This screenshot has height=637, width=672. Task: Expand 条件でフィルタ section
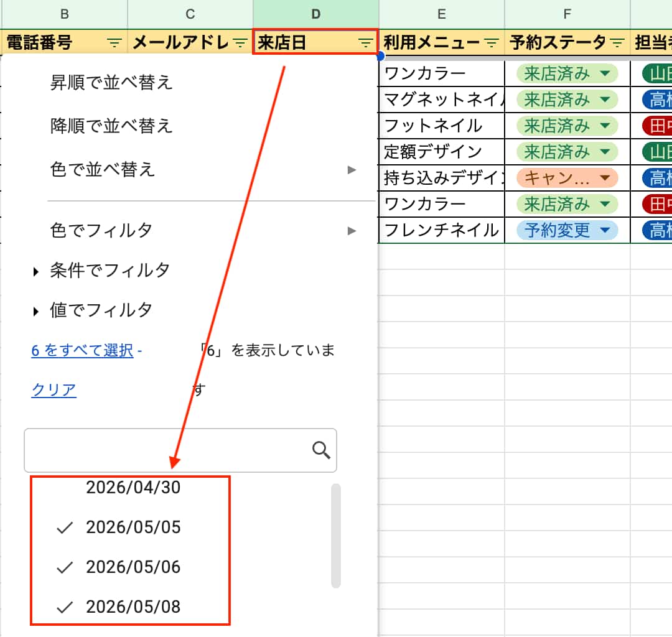tap(102, 271)
